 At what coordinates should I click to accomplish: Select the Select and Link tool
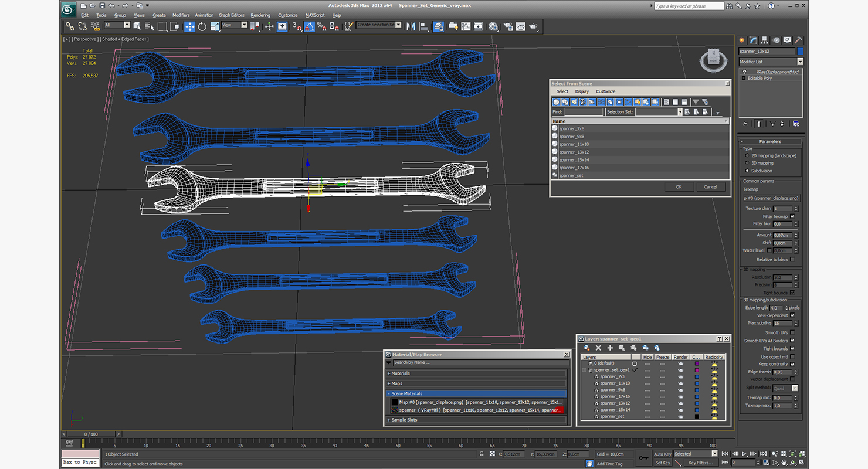pyautogui.click(x=70, y=26)
